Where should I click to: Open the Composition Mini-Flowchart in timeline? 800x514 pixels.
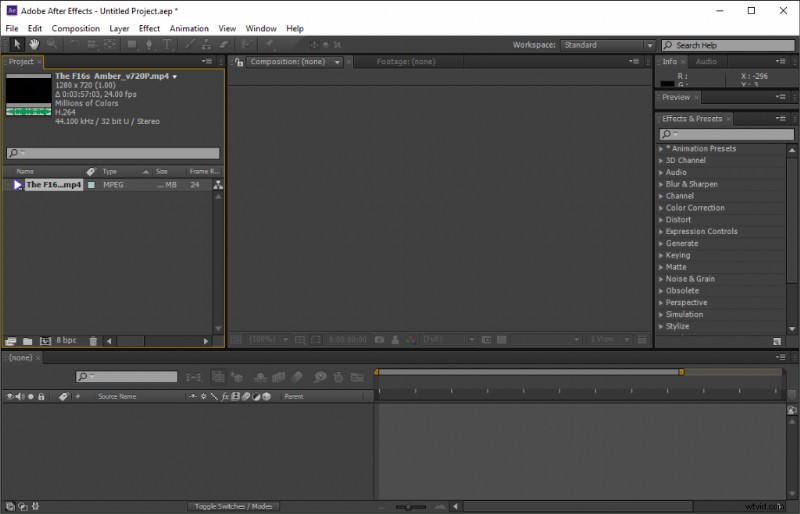click(194, 377)
